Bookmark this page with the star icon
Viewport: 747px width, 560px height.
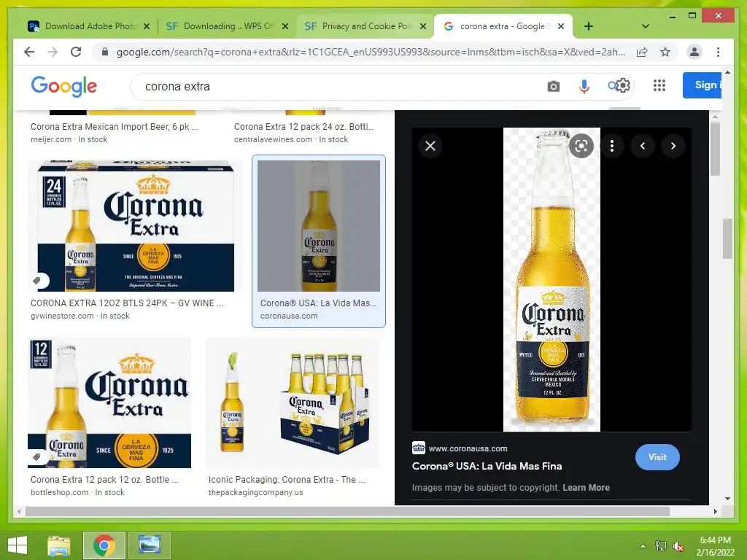(665, 52)
